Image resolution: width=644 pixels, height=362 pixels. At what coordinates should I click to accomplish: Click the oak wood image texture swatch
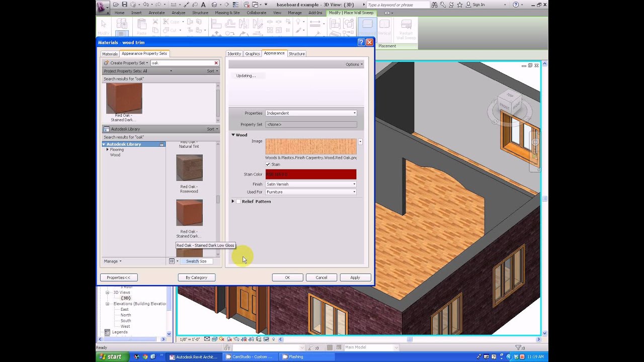pyautogui.click(x=311, y=146)
